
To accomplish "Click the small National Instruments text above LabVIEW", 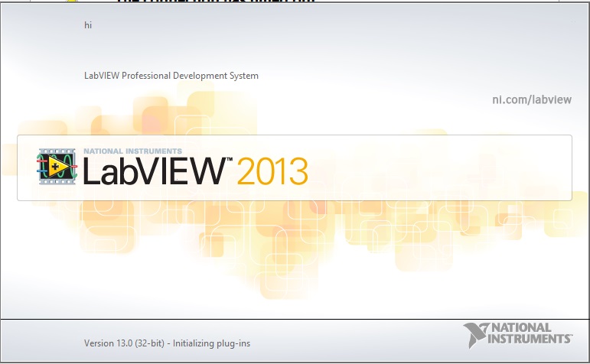I will 132,151.
